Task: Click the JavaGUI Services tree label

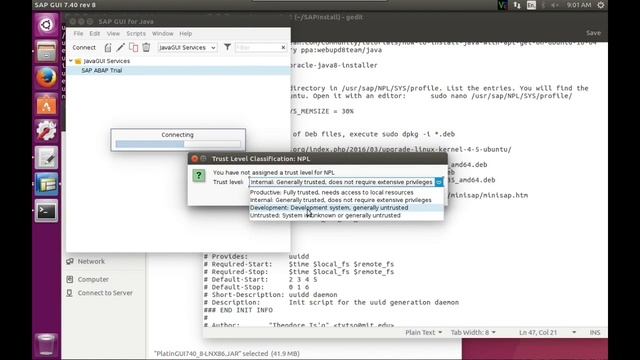Action: pyautogui.click(x=107, y=61)
